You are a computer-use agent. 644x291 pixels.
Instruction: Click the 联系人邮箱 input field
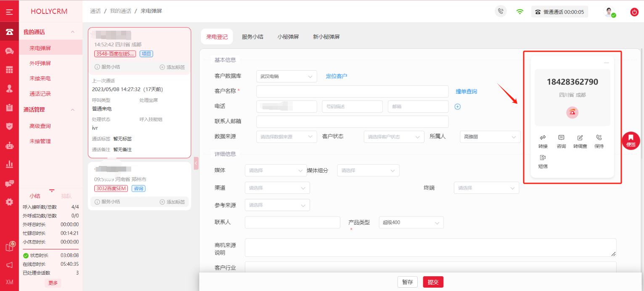pos(352,122)
